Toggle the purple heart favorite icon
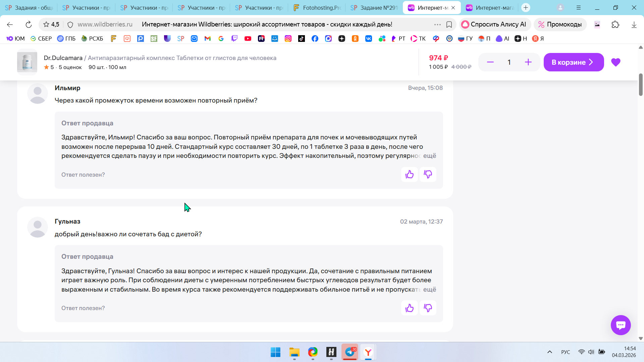This screenshot has width=644, height=362. 615,62
